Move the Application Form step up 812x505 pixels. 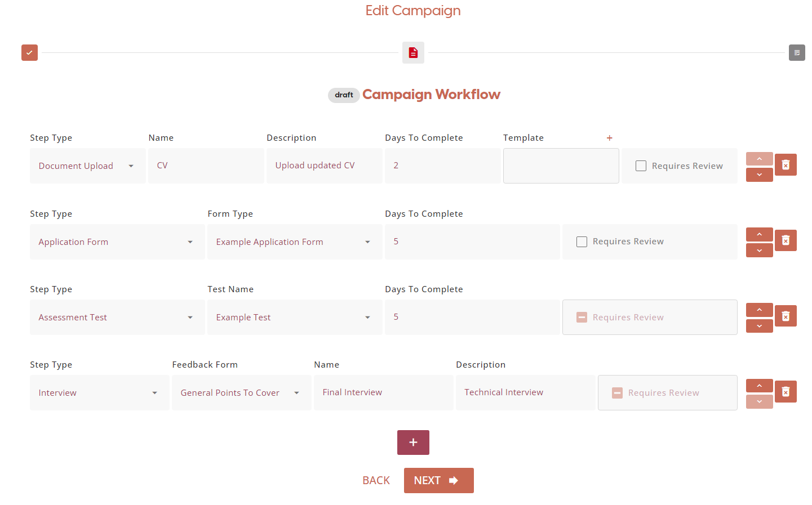click(759, 234)
